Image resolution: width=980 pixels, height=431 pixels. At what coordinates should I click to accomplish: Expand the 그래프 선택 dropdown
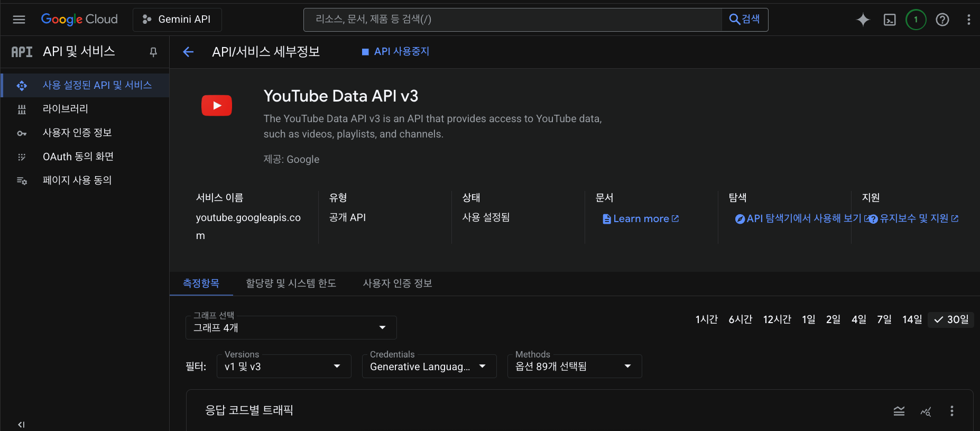point(291,327)
